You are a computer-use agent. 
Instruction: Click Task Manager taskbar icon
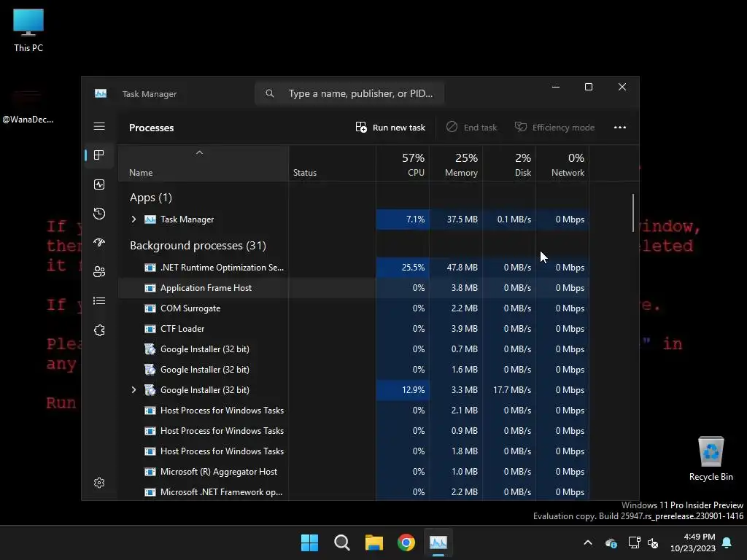point(438,542)
